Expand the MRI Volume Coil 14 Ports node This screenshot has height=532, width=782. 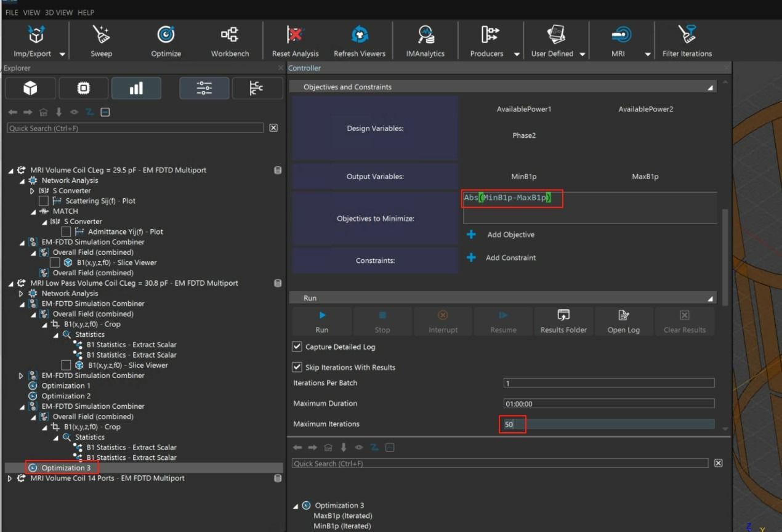point(10,478)
